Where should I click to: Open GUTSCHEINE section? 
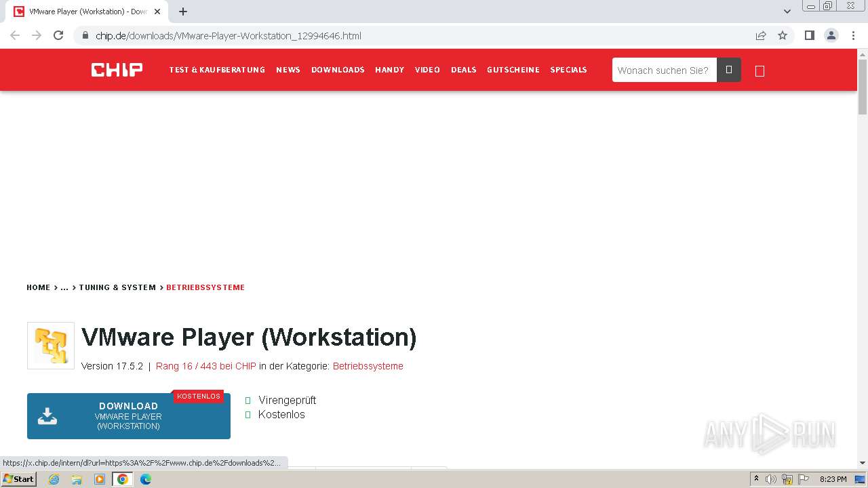pyautogui.click(x=513, y=70)
